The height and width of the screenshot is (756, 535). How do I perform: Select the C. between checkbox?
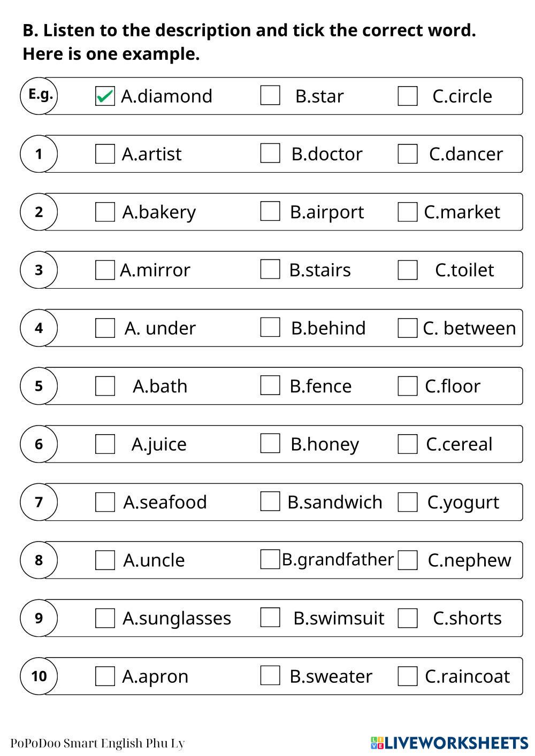point(408,328)
